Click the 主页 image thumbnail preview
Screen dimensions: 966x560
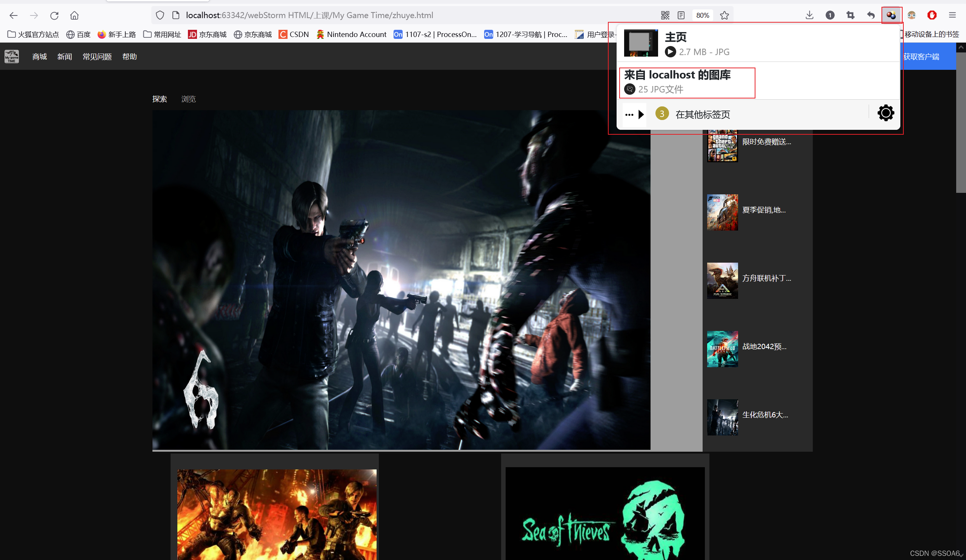[x=641, y=43]
